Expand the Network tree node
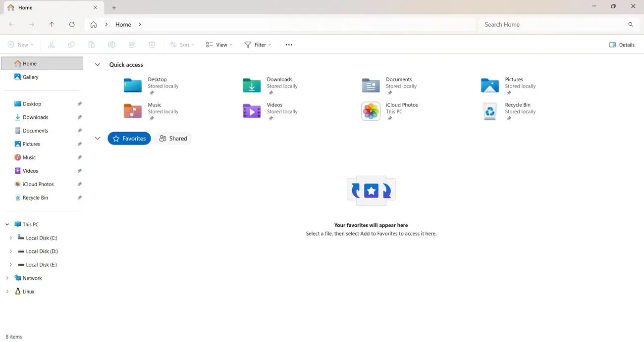 pos(7,278)
